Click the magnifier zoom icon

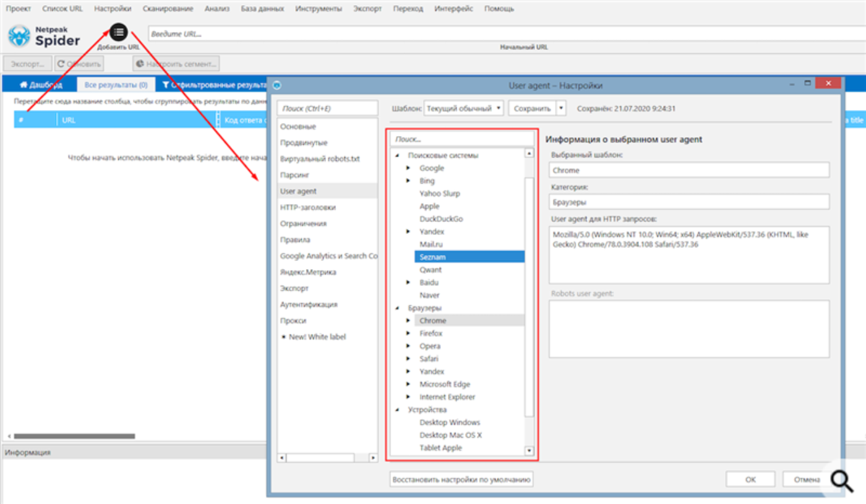click(841, 480)
